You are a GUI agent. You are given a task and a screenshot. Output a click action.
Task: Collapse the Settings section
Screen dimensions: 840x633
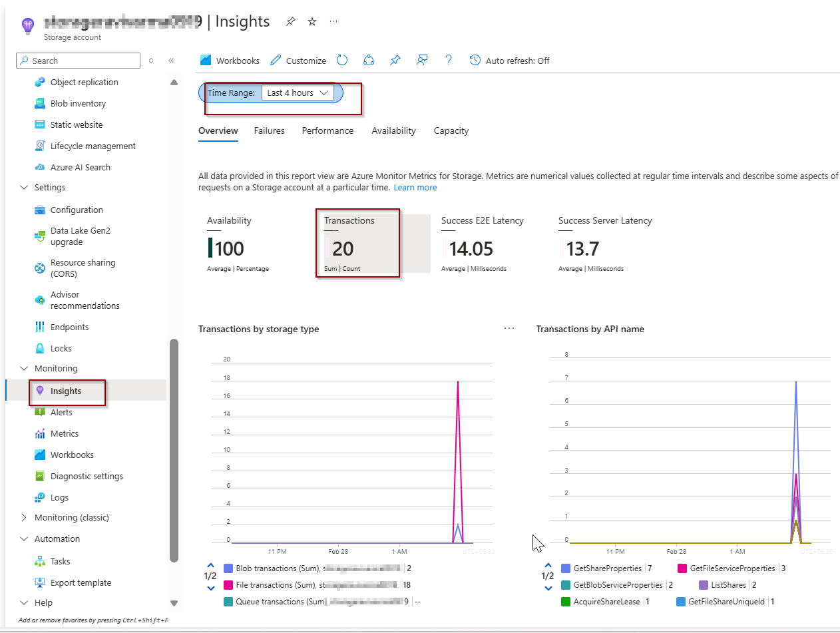point(25,188)
